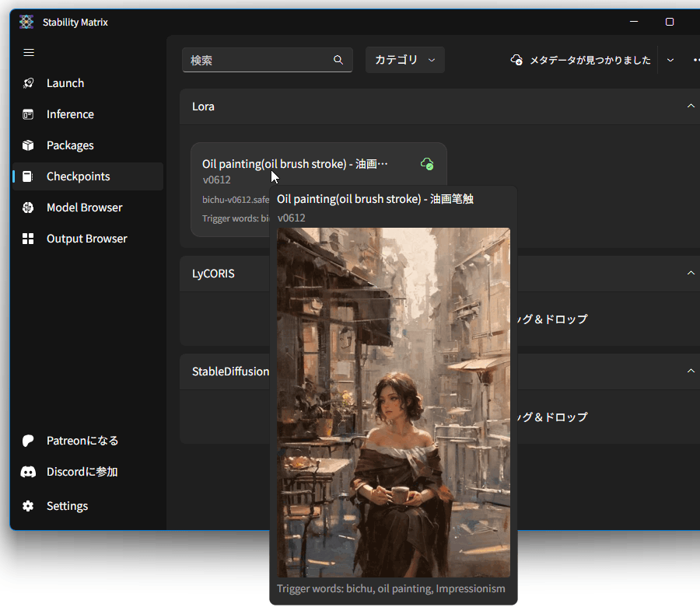This screenshot has height=614, width=700.
Task: Click the Lora section heading
Action: point(203,106)
